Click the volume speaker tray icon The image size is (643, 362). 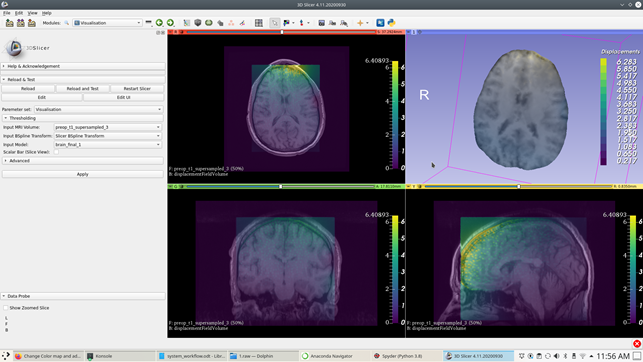click(x=556, y=356)
